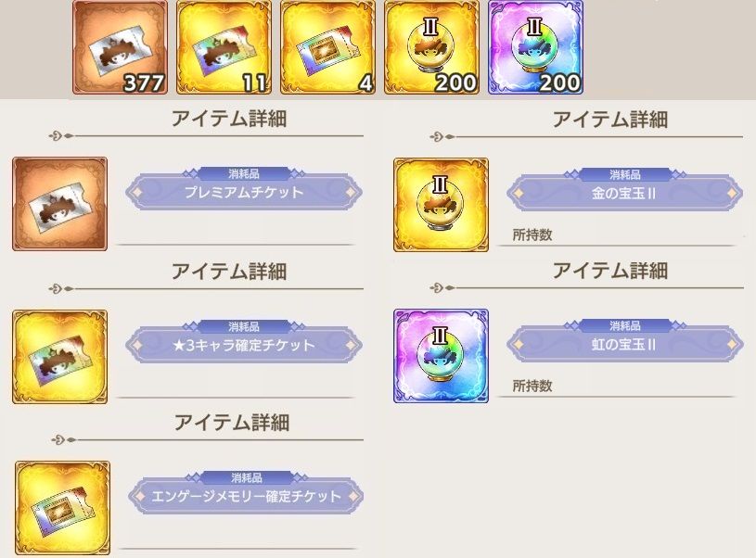This screenshot has width=756, height=558.
Task: Click 所持数 label under 虹の宝玉II
Action: 532,386
